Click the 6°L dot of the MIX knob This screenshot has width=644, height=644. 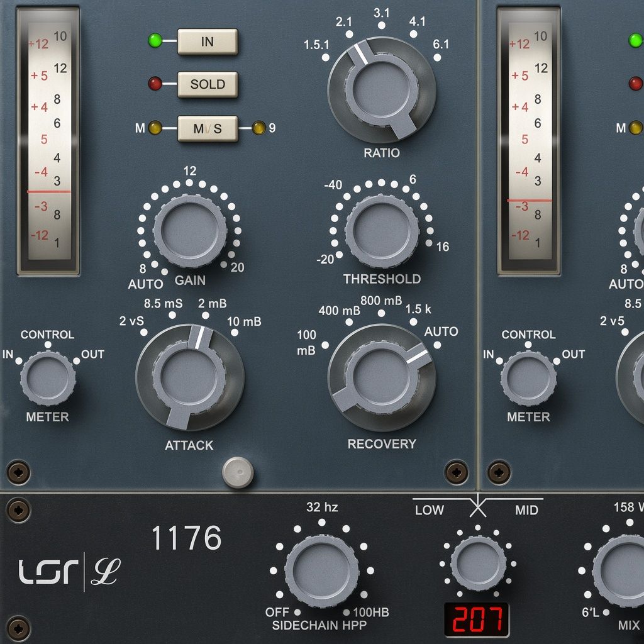(606, 613)
